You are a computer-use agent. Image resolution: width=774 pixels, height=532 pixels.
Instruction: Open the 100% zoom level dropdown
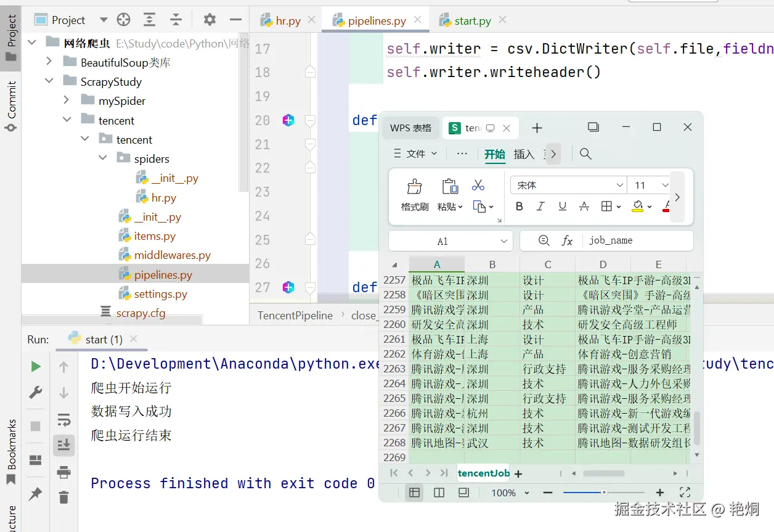click(x=527, y=493)
